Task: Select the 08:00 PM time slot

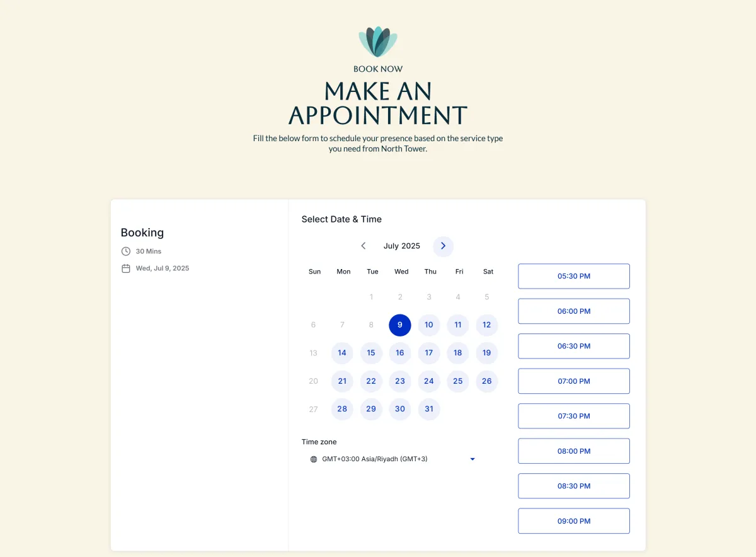Action: 574,451
